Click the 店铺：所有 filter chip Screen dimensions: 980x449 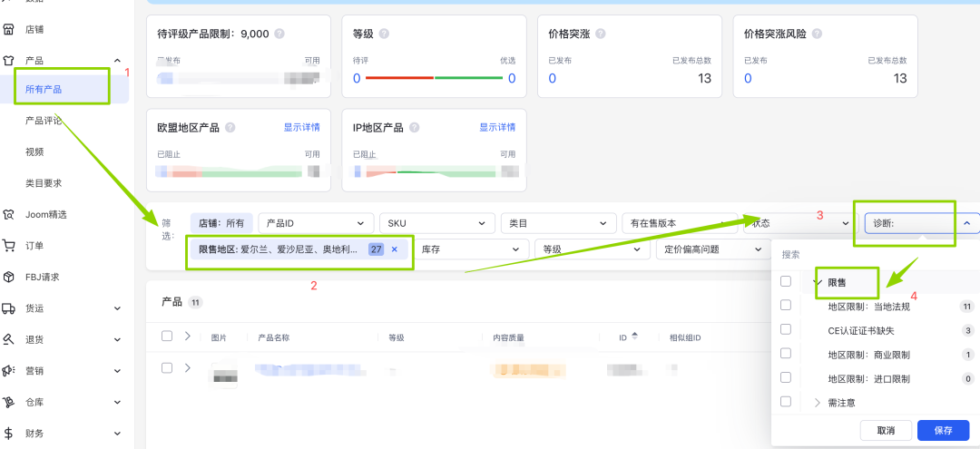[x=221, y=223]
